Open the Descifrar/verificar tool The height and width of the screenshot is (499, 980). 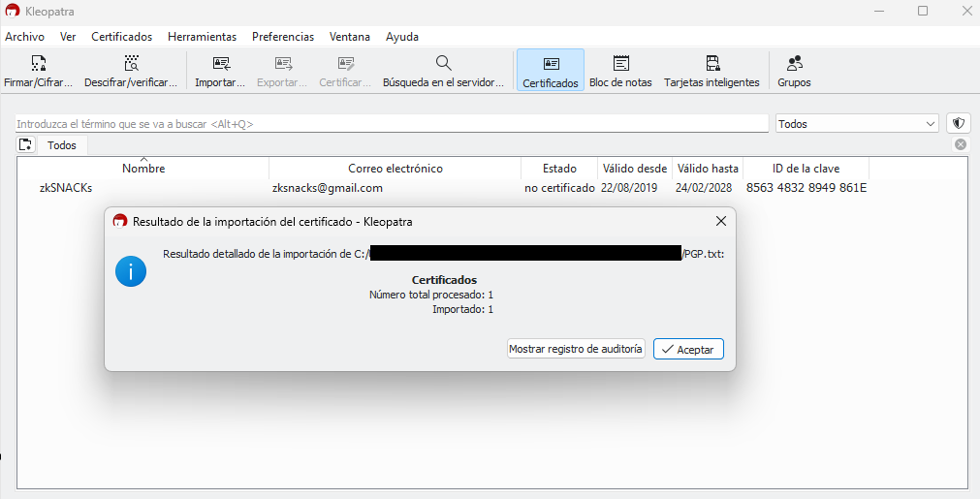click(x=131, y=70)
